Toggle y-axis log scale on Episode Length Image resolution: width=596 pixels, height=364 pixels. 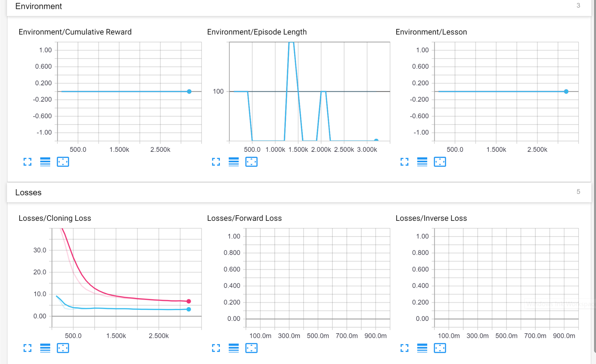coord(233,162)
